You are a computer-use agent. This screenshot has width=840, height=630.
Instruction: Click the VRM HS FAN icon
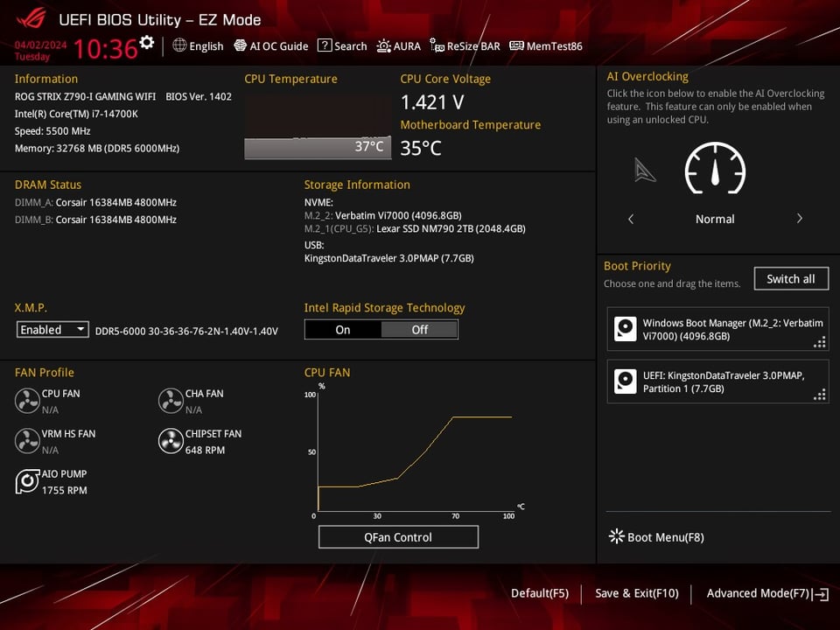coord(27,441)
